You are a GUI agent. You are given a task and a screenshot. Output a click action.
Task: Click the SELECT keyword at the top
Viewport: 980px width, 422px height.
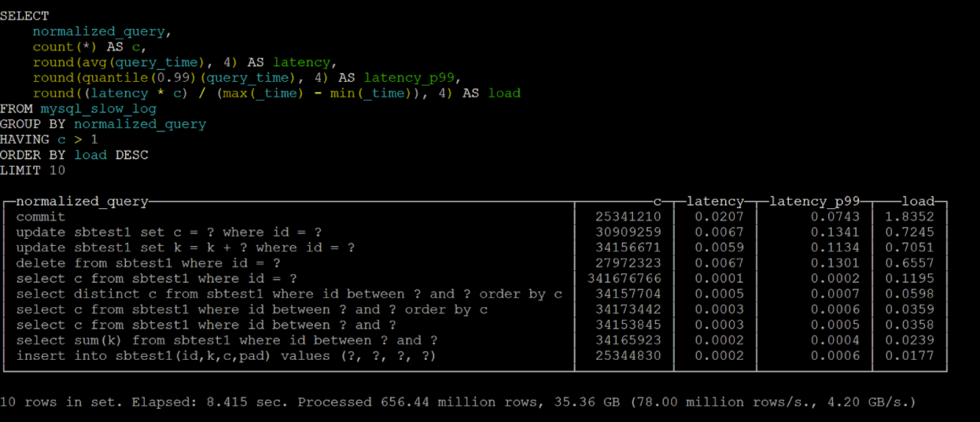pos(24,16)
